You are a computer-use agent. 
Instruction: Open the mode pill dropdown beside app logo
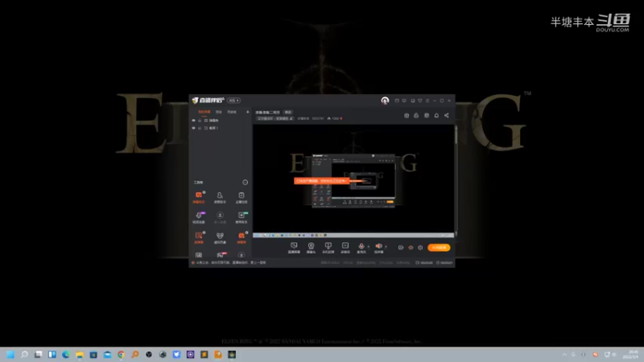point(233,101)
